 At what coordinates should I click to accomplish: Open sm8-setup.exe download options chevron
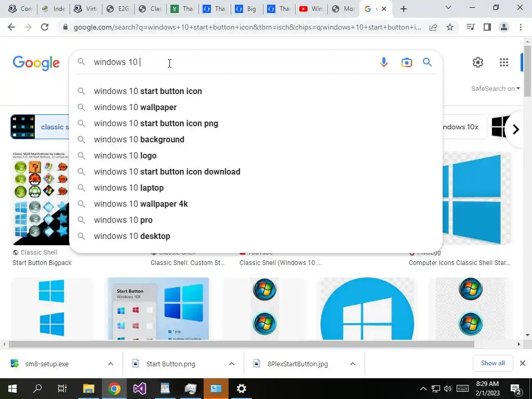pyautogui.click(x=111, y=364)
